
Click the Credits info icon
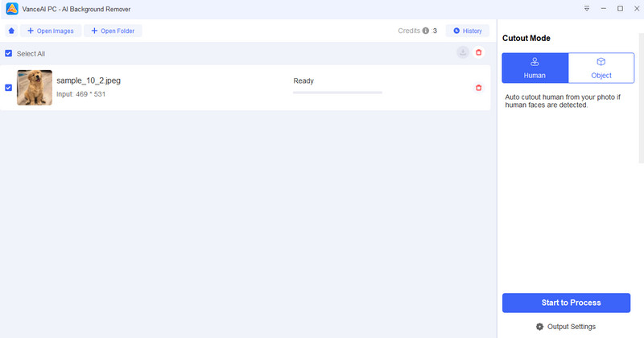[426, 31]
